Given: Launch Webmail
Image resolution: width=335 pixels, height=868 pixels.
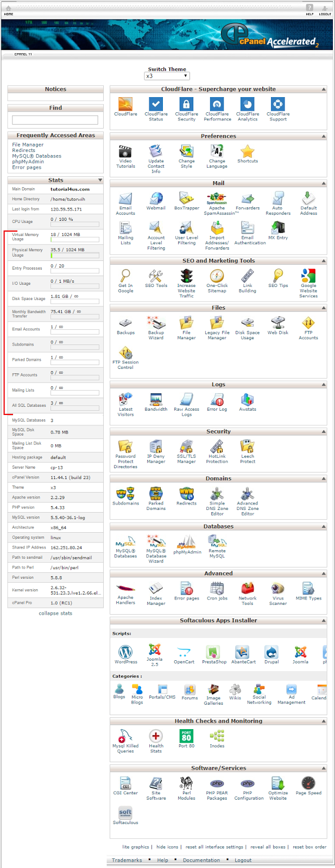Looking at the screenshot, I should 156,201.
